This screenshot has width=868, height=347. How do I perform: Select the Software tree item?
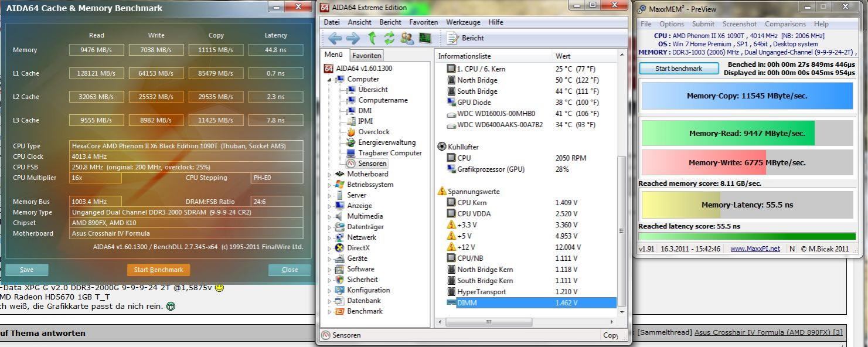(x=360, y=269)
